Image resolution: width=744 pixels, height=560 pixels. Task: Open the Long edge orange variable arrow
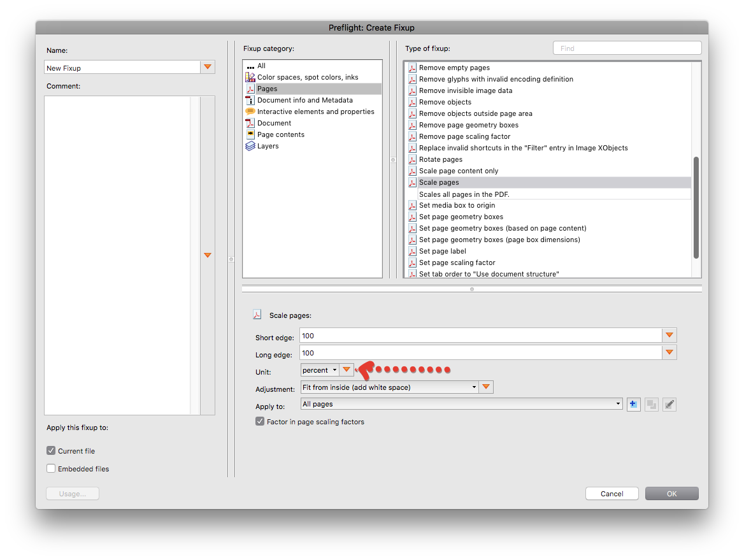[669, 352]
